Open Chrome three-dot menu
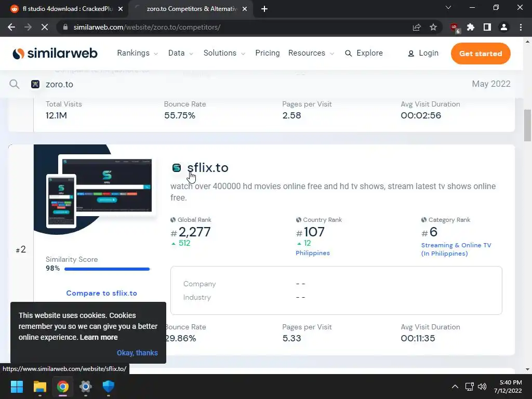The image size is (532, 399). [x=521, y=27]
